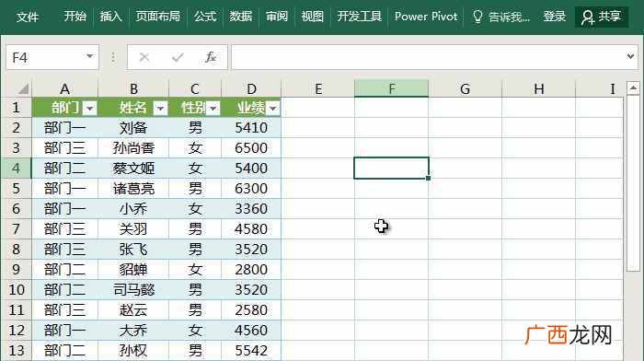The width and height of the screenshot is (644, 361).
Task: Open the 性别 column filter dropdown
Action: point(213,109)
